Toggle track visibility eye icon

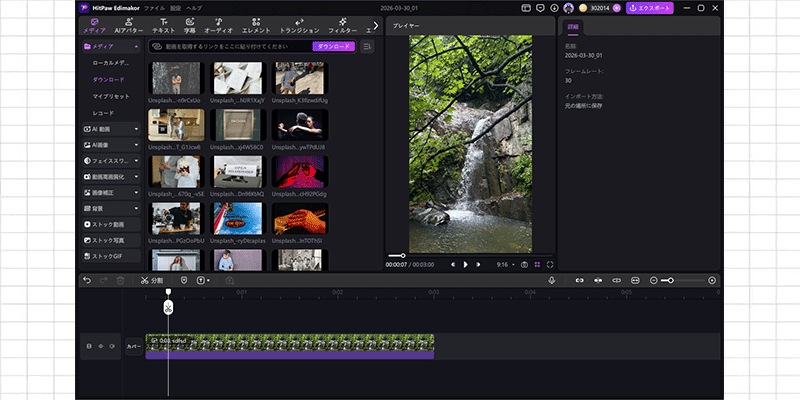coord(100,346)
